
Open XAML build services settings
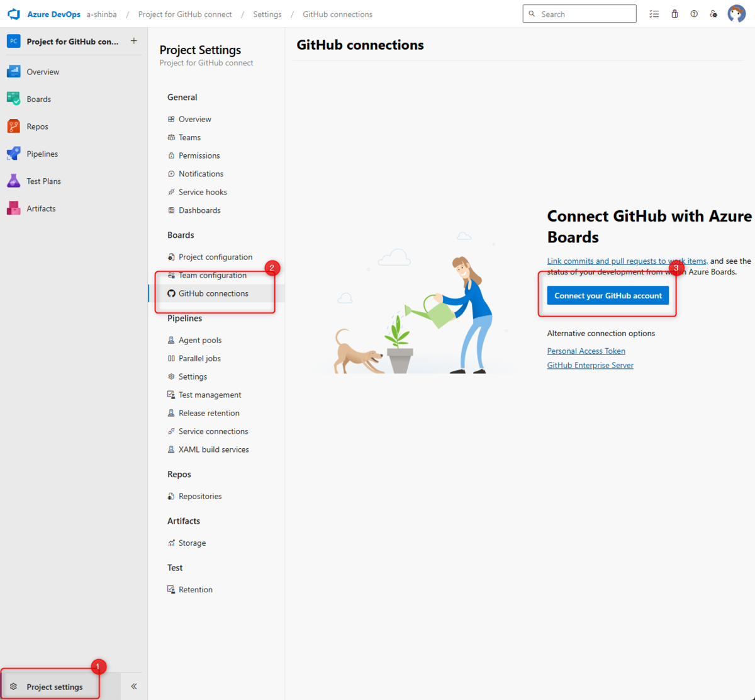(213, 449)
